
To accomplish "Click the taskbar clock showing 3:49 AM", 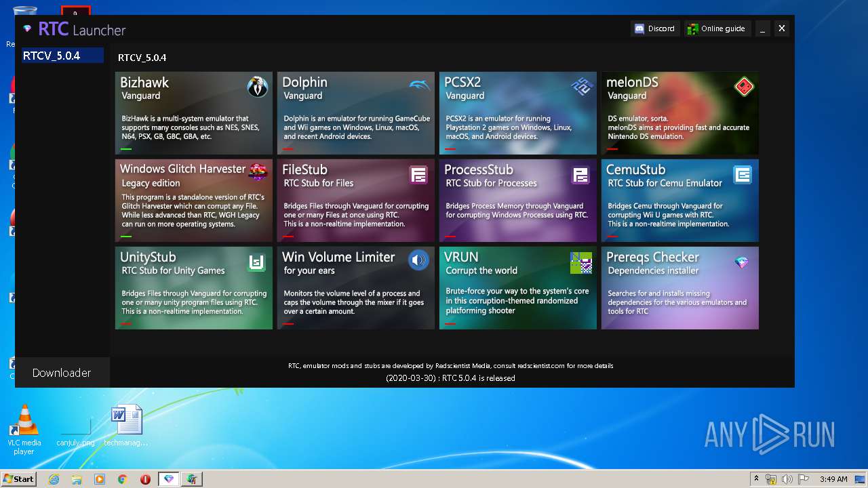I will tap(833, 479).
